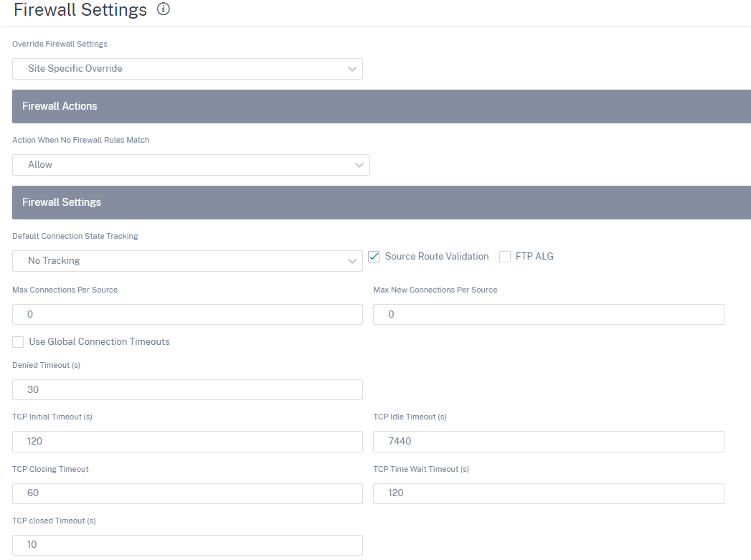Focus the Denied Timeout input field
Screen dimensions: 751x560
pos(187,389)
